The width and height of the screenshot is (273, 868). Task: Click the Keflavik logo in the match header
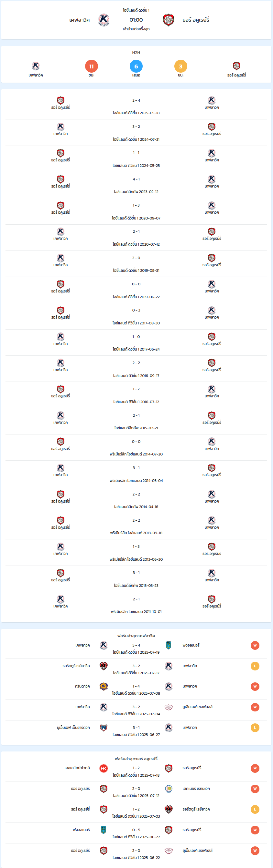click(x=104, y=20)
